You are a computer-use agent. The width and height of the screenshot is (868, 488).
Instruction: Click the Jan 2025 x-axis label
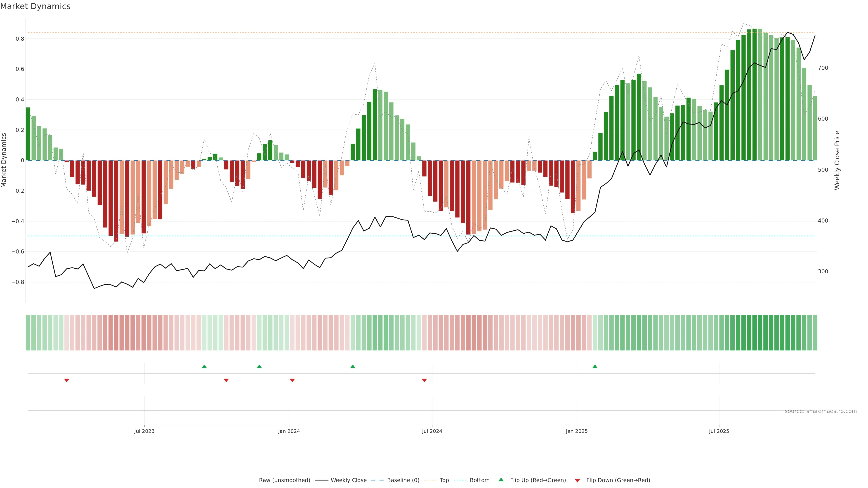click(x=577, y=431)
